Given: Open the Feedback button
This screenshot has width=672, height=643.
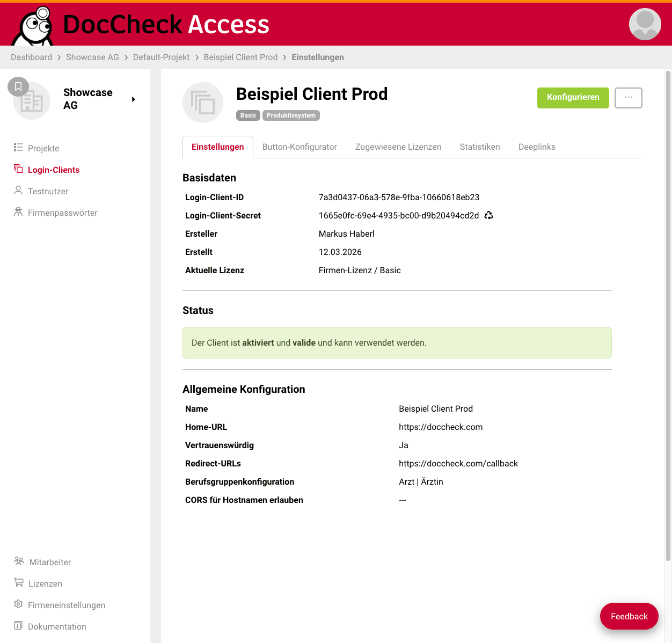Looking at the screenshot, I should (629, 616).
